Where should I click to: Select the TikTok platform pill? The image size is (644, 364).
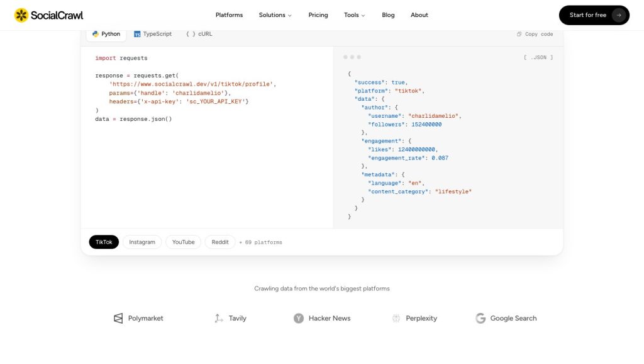pos(104,242)
